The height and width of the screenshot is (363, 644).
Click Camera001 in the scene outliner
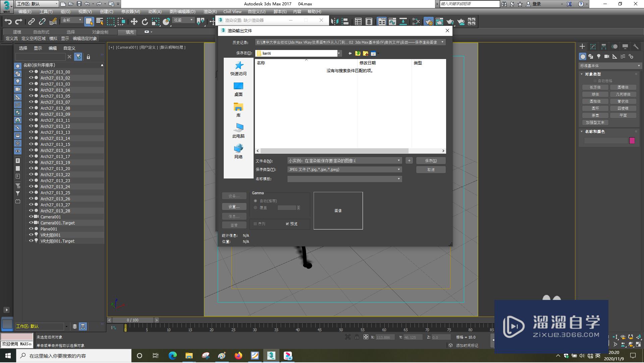(50, 217)
